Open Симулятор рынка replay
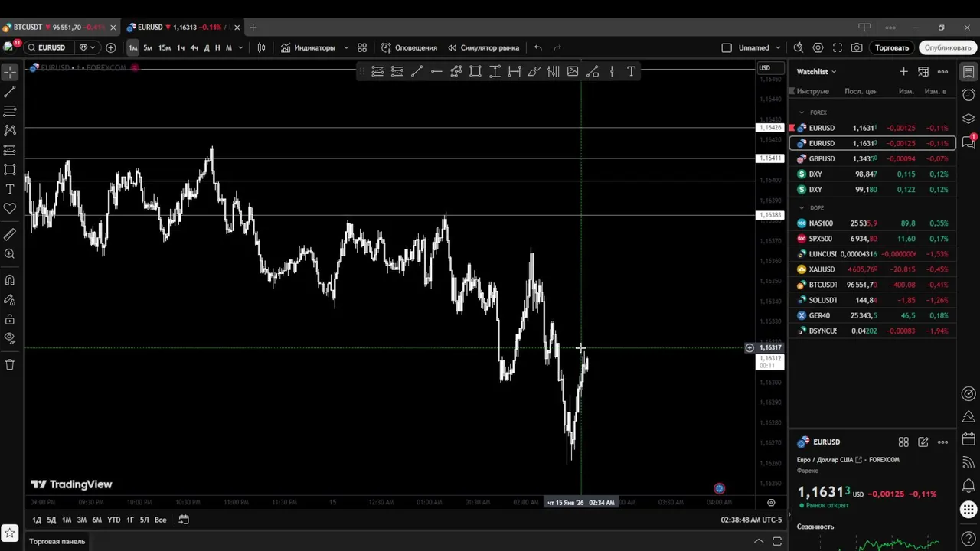This screenshot has height=551, width=980. click(484, 47)
